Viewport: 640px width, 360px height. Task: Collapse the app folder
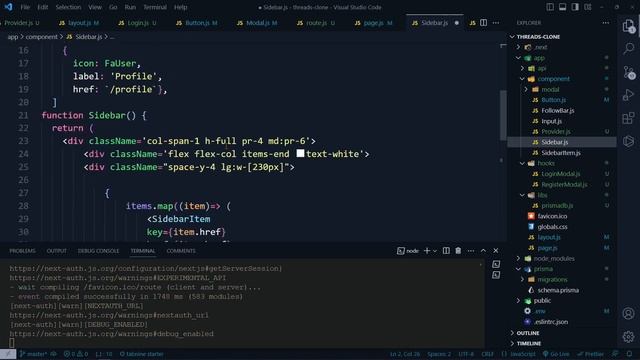518,58
